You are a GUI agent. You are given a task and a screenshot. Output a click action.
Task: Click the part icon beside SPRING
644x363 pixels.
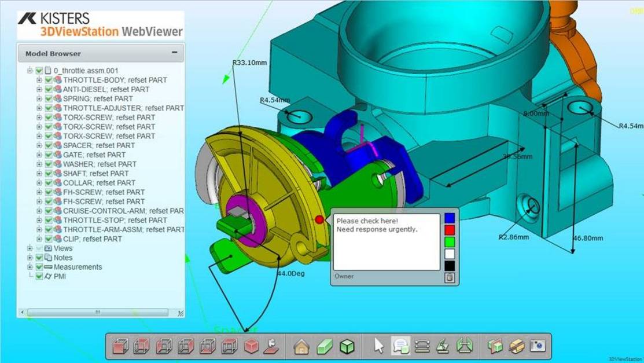click(x=57, y=98)
